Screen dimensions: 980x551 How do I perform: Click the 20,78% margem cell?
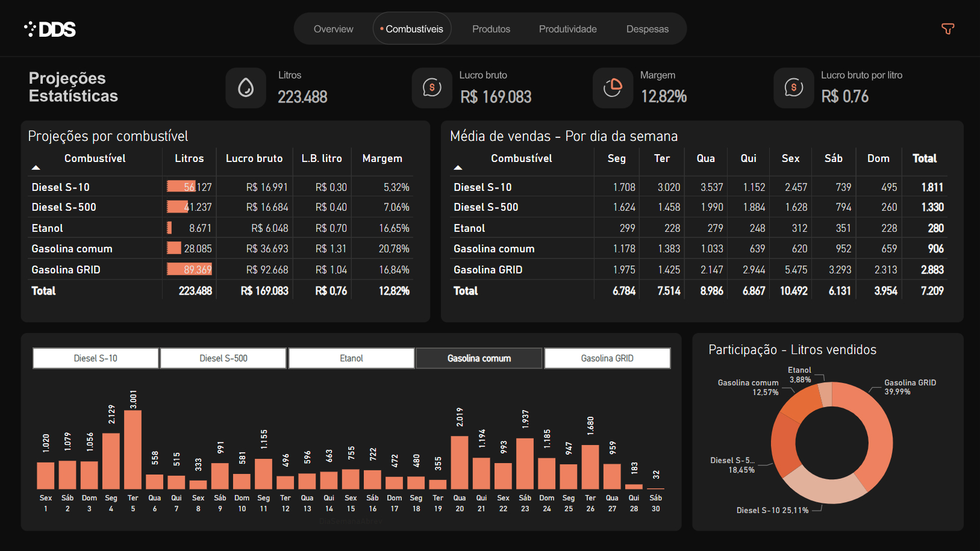pyautogui.click(x=394, y=249)
